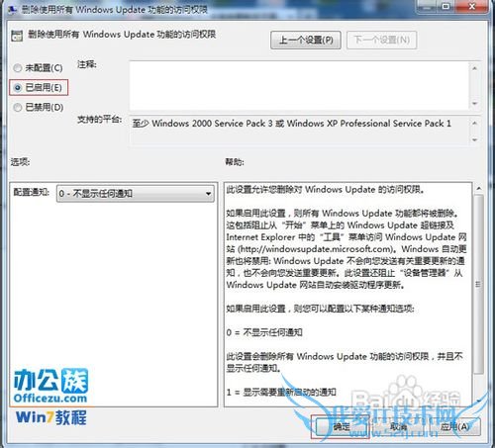495x448 pixels.
Task: Click inside the 注释 comment text box
Action: [x=299, y=86]
